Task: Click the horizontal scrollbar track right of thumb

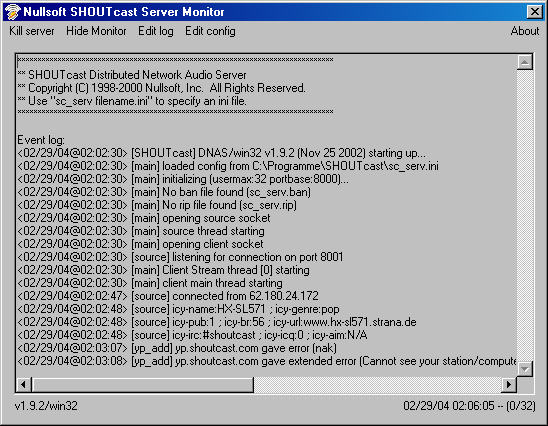Action: [x=378, y=385]
